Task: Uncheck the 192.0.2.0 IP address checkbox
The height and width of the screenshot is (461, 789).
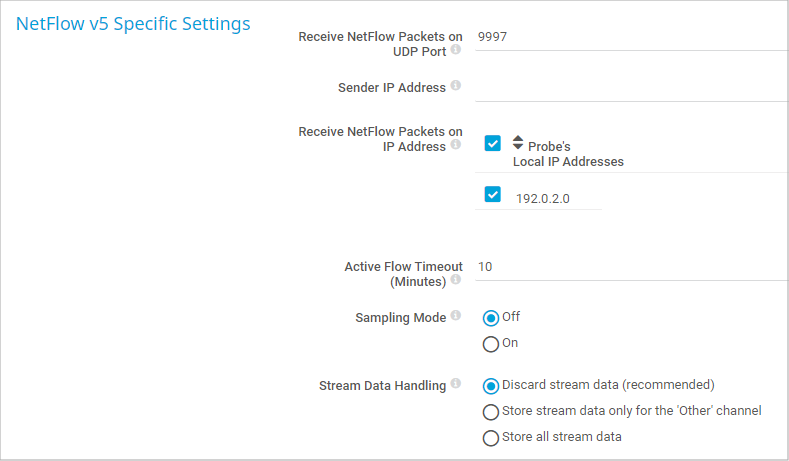Action: tap(492, 194)
